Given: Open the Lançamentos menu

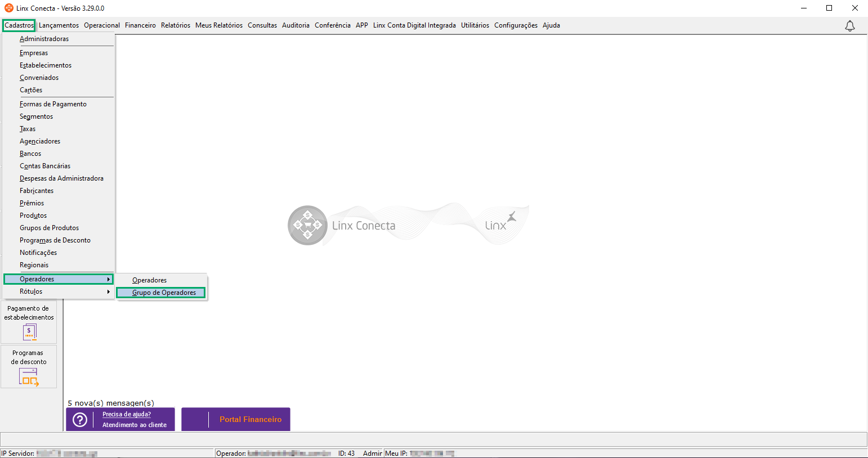Looking at the screenshot, I should (59, 25).
